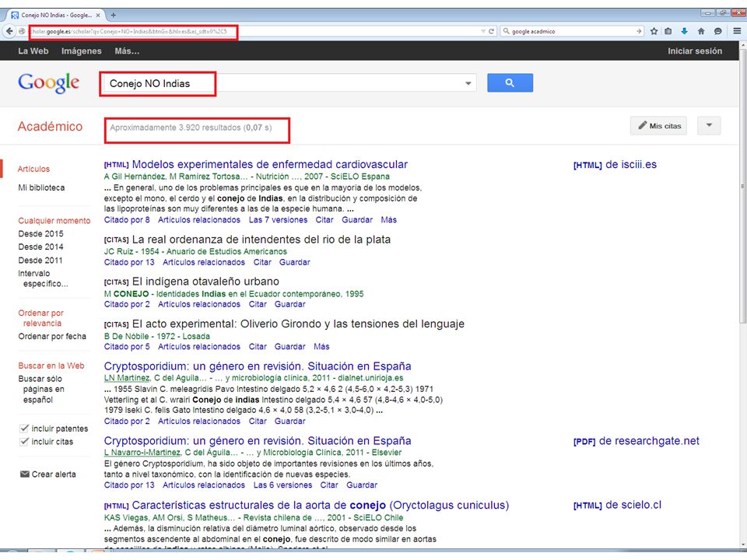
Task: Switch to Imágenes in the top bar
Action: tap(82, 51)
